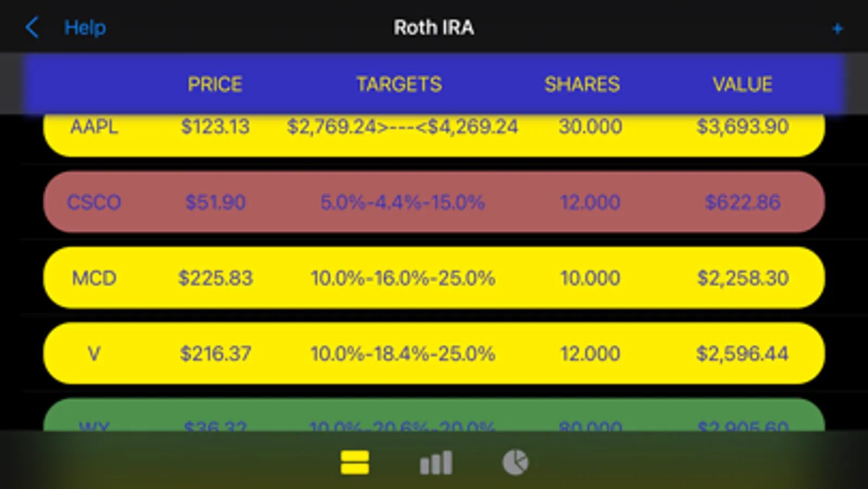Tap V shares 12.000
Screen dimensions: 868x489
[590, 354]
